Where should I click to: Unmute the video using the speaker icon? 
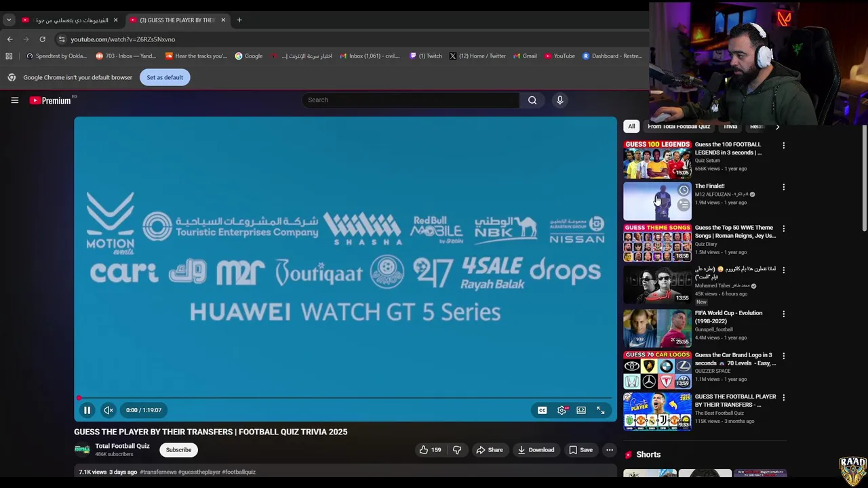pos(108,410)
